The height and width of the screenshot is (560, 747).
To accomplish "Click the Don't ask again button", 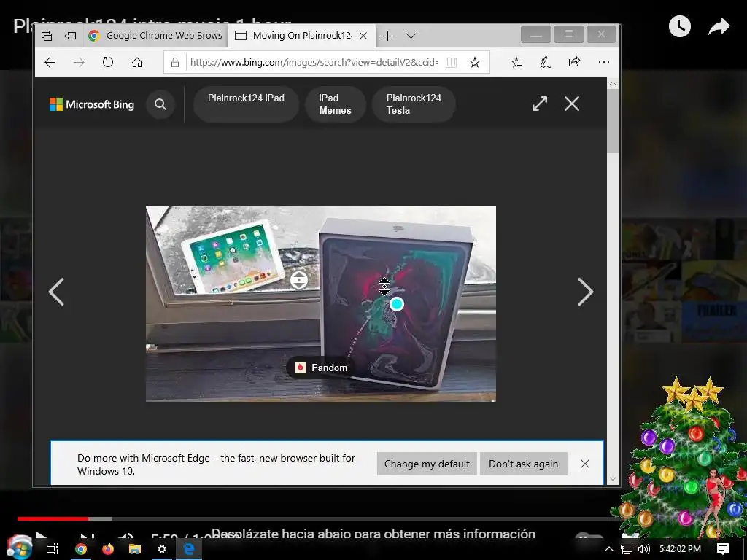I will coord(523,464).
